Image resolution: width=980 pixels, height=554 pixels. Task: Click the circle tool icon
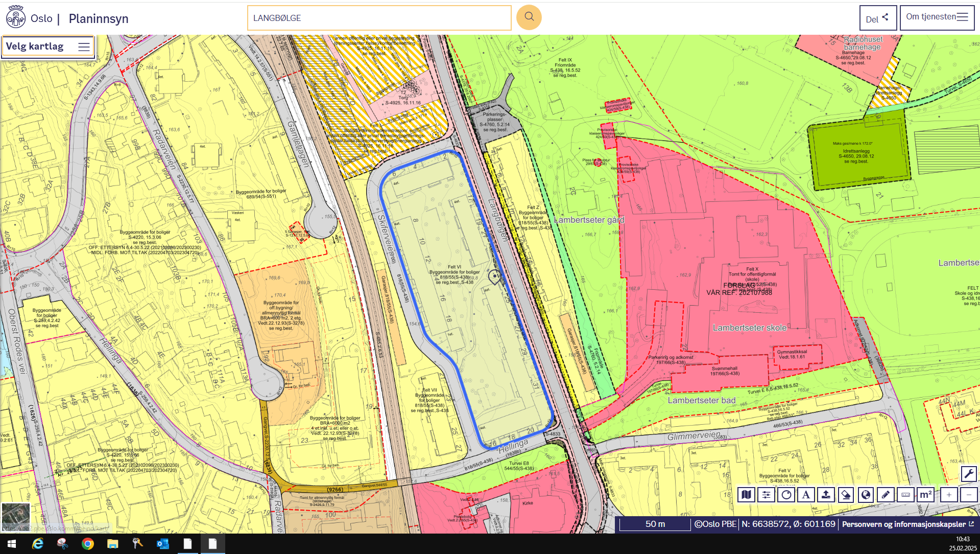pyautogui.click(x=786, y=494)
